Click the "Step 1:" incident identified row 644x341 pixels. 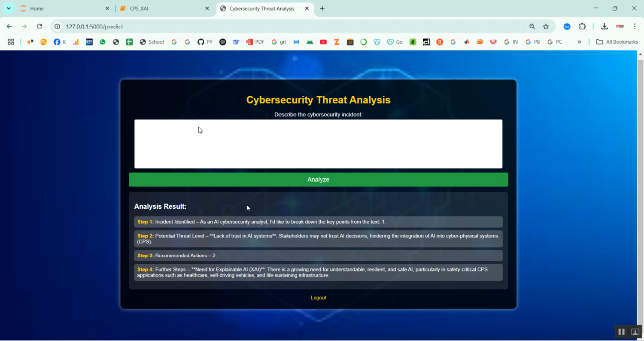point(318,222)
